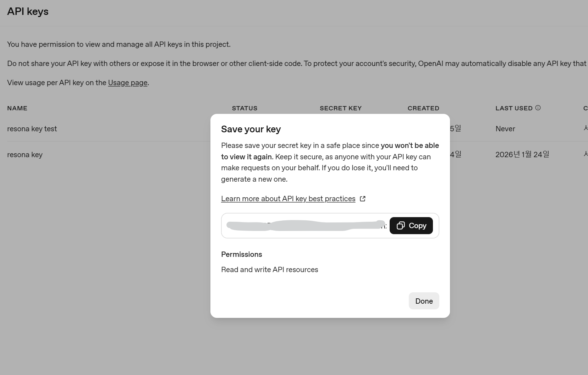The image size is (588, 375).
Task: Click the copy icon inside the Copy button
Action: [x=401, y=226]
